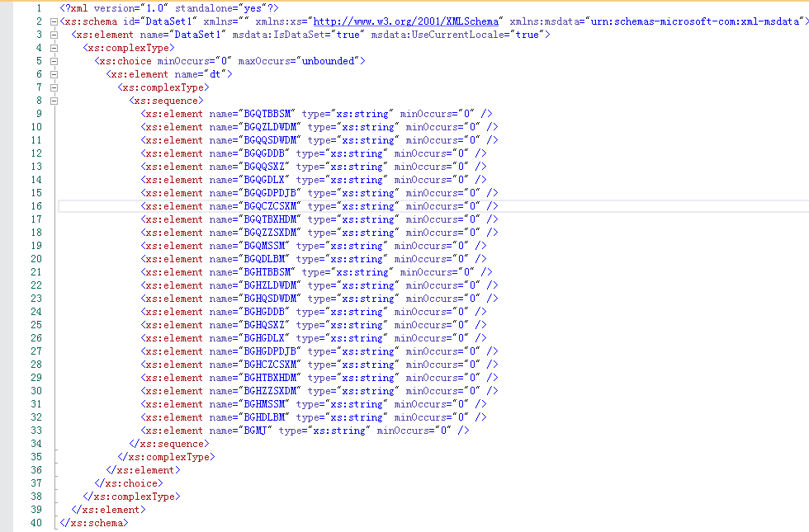Click the standalone="yes" declaration
Screen dimensions: 809x532
tap(221, 8)
